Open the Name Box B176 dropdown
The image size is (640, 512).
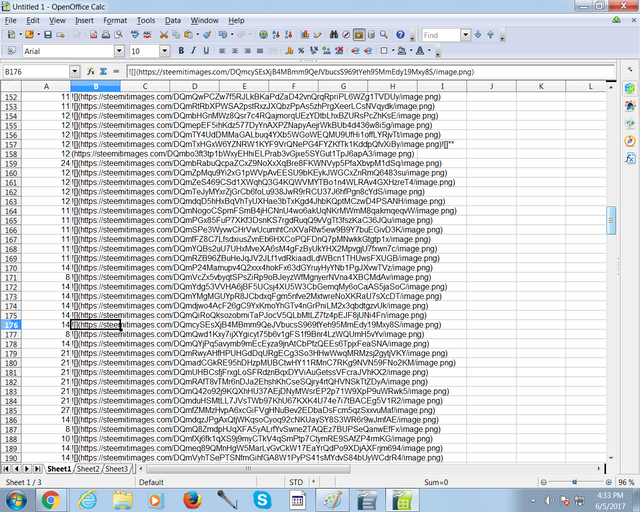pyautogui.click(x=74, y=72)
